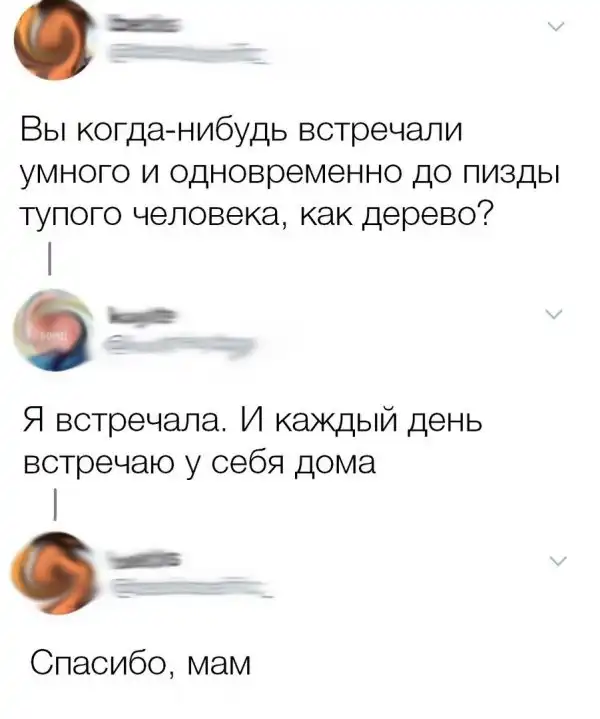Open the tweet starting 'Вы когда-нибудь встречали'

pyautogui.click(x=291, y=172)
